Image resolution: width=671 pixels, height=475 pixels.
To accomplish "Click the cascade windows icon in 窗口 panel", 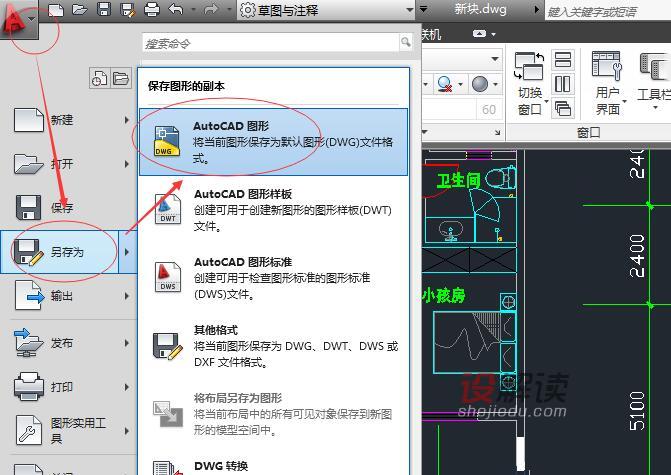I will (563, 108).
